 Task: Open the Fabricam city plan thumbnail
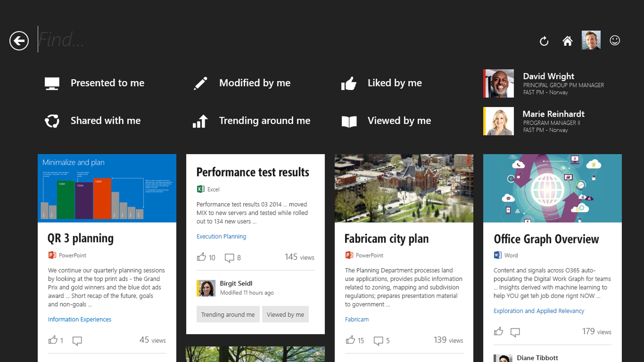[x=404, y=188]
